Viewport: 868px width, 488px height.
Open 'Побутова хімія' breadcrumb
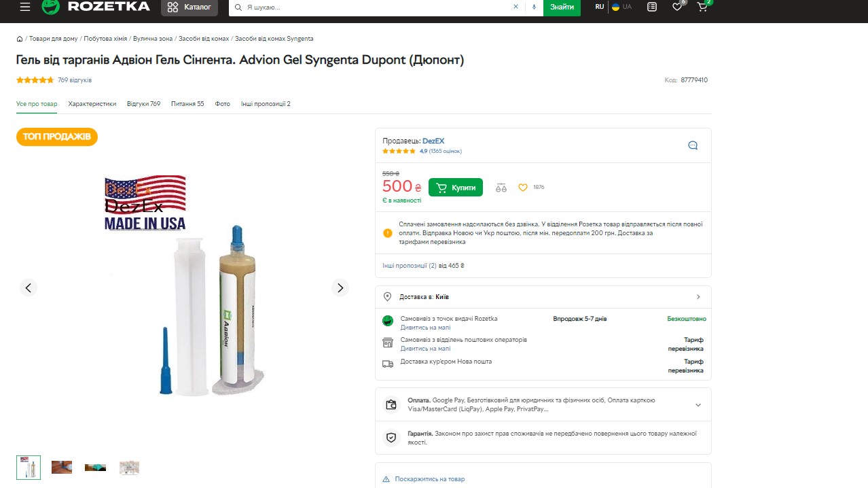[x=105, y=39]
